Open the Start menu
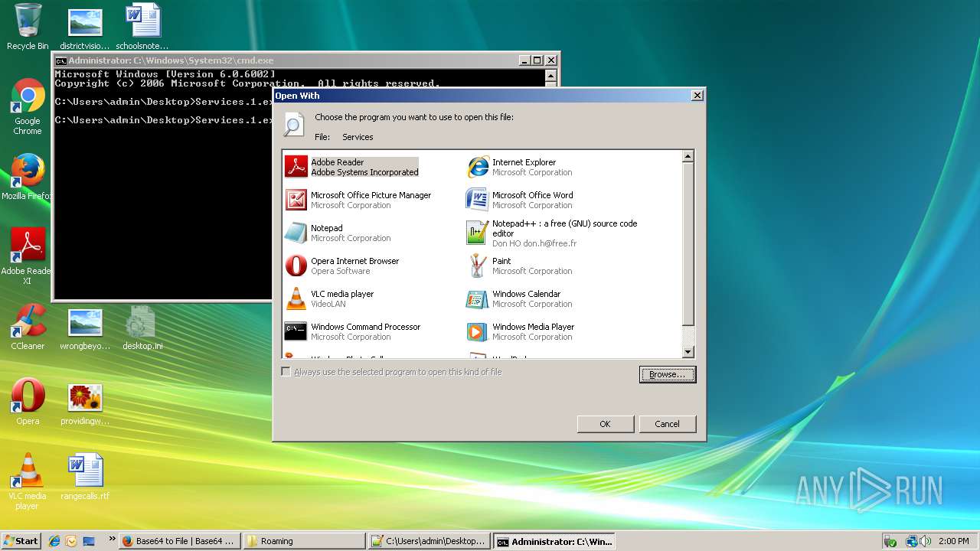The height and width of the screenshot is (551, 980). pos(21,541)
